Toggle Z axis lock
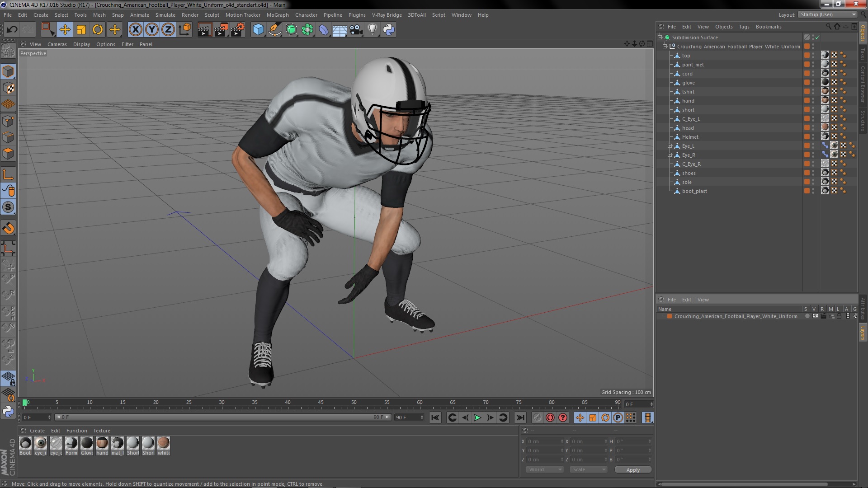This screenshot has width=868, height=488. click(168, 30)
